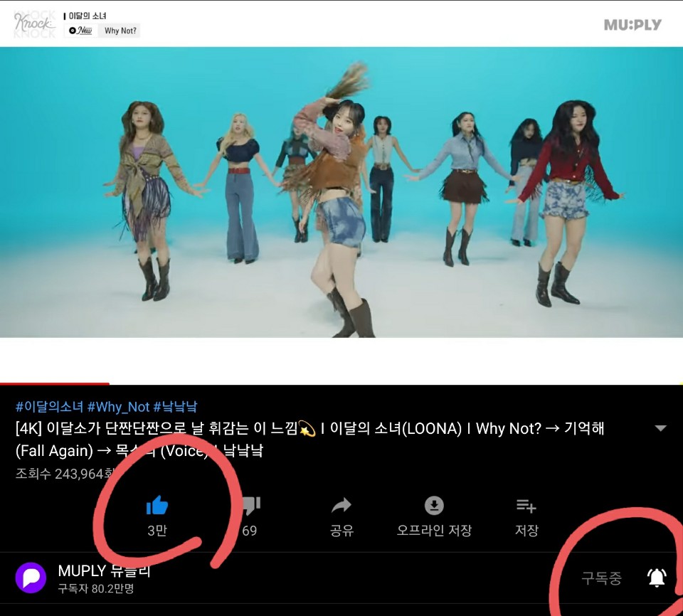The width and height of the screenshot is (683, 616).
Task: Tap the save to playlist icon
Action: 526,506
